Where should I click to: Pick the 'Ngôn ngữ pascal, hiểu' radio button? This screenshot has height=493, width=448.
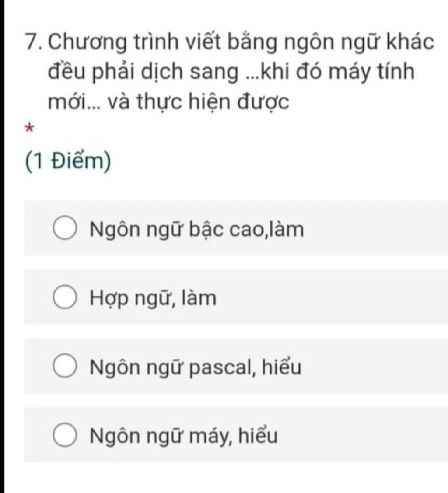[65, 366]
